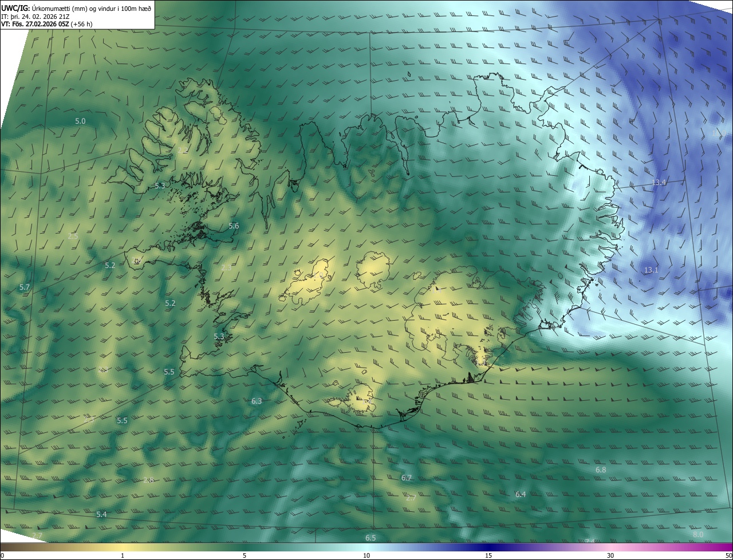Click the 5.4 value label on map

tap(101, 514)
